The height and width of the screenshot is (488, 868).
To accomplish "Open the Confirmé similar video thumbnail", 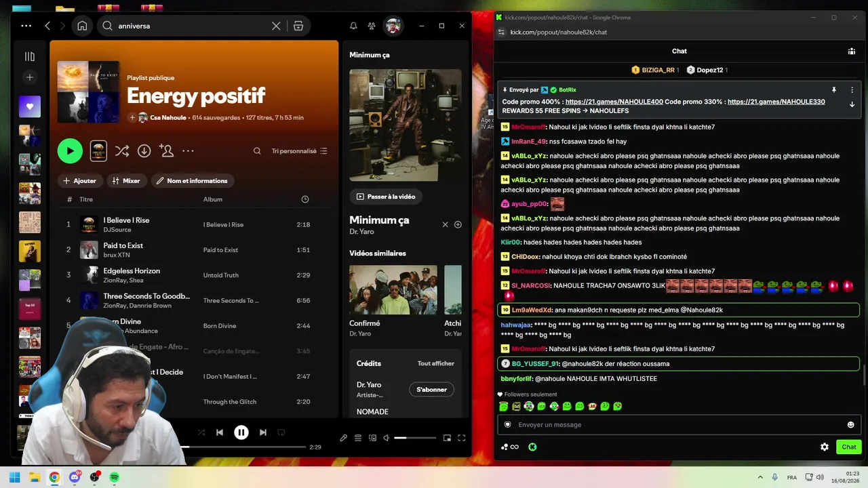I will click(393, 289).
